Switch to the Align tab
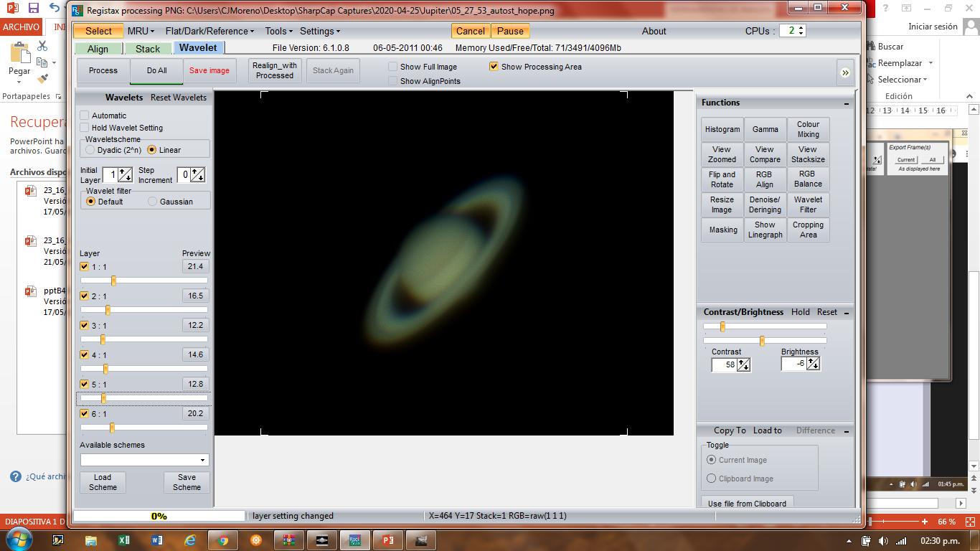Viewport: 980px width, 551px height. click(x=98, y=49)
